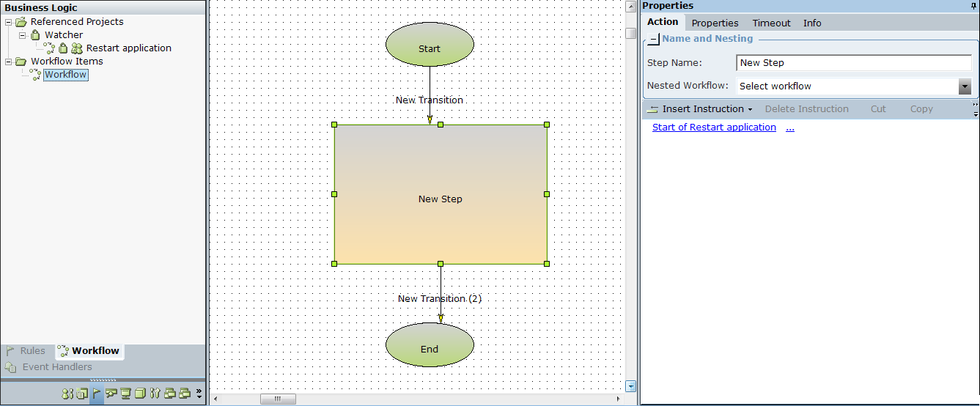Click the cube icon in bottom navigation strip
The height and width of the screenshot is (406, 980).
(140, 394)
